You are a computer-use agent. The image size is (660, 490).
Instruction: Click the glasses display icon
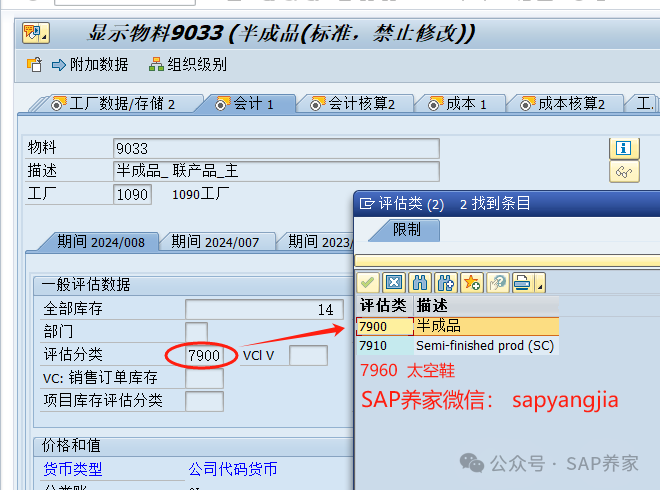click(x=624, y=171)
